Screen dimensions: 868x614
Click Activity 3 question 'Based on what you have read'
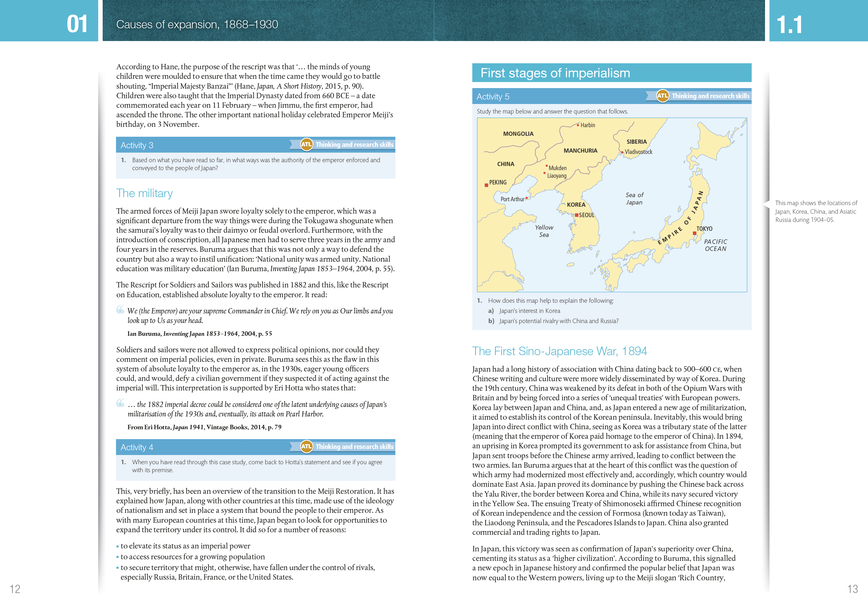[256, 164]
